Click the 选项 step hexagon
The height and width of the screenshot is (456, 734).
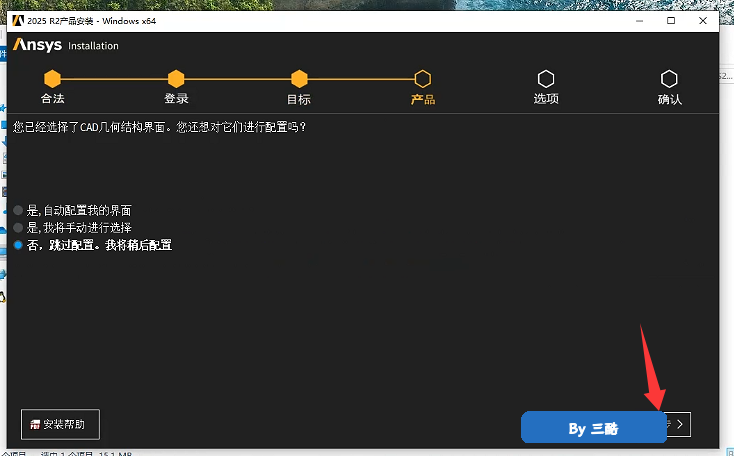point(546,79)
